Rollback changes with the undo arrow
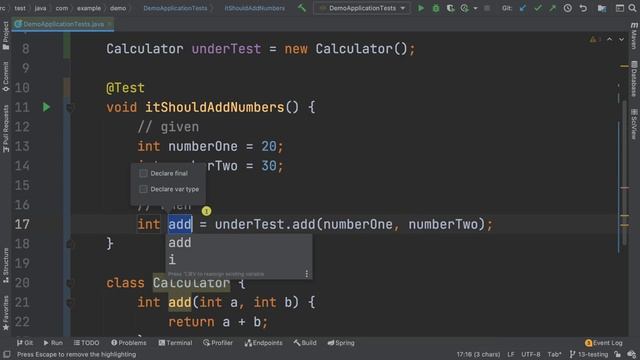 tap(583, 8)
